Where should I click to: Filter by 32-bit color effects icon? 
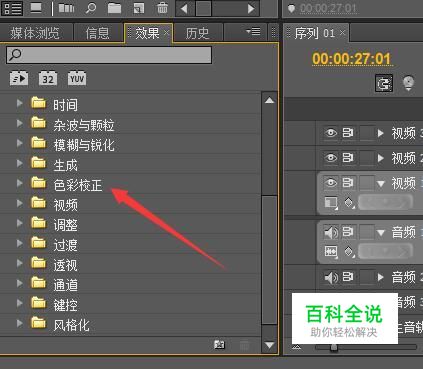coord(48,79)
